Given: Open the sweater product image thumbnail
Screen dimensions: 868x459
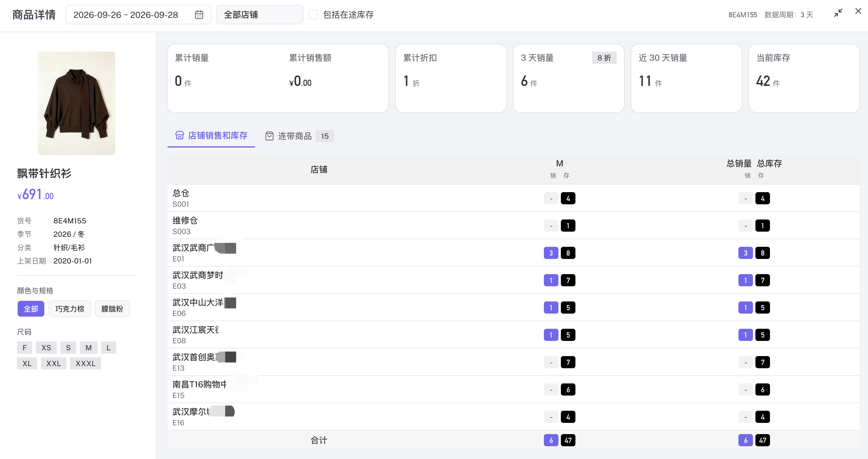Looking at the screenshot, I should 76,103.
